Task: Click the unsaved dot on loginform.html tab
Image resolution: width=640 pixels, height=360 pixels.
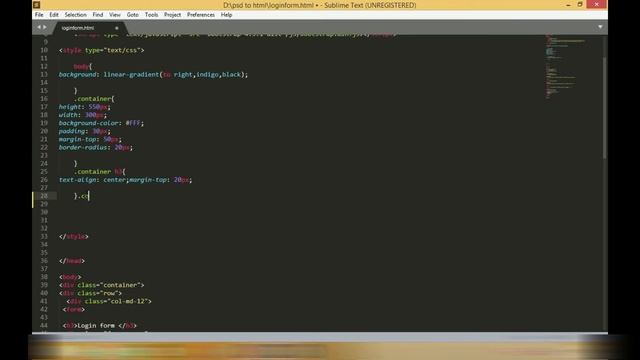Action: click(117, 28)
